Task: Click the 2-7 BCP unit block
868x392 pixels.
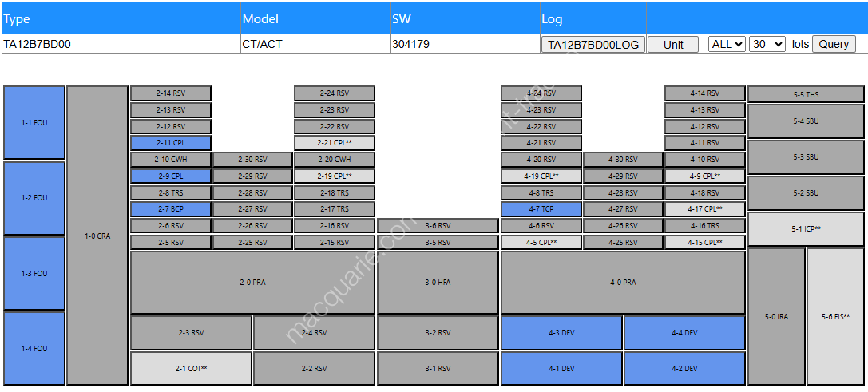Action: pos(171,209)
